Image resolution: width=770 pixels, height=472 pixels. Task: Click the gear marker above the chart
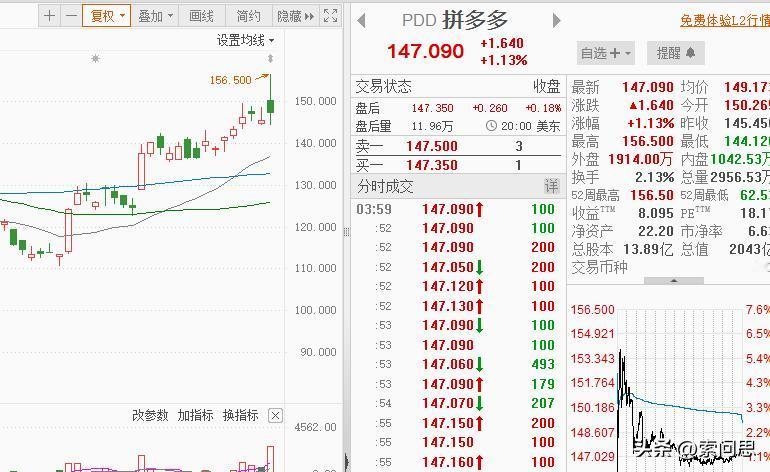tap(95, 58)
